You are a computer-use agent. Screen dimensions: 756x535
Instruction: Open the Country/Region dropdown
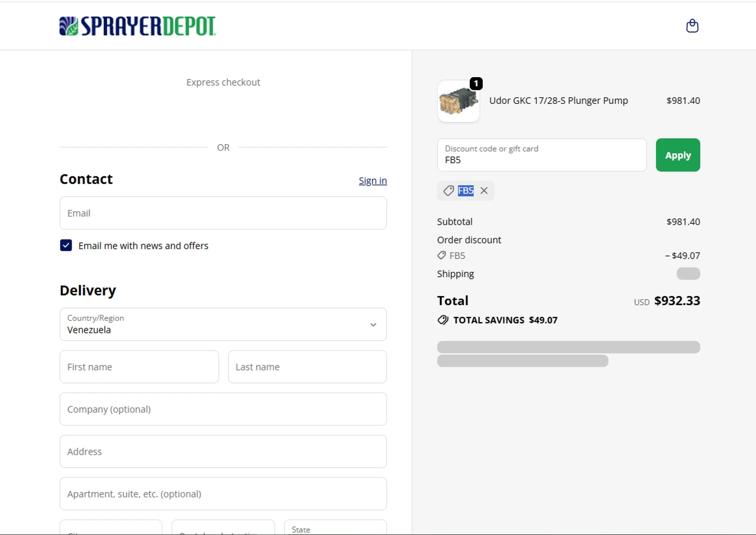(x=223, y=325)
